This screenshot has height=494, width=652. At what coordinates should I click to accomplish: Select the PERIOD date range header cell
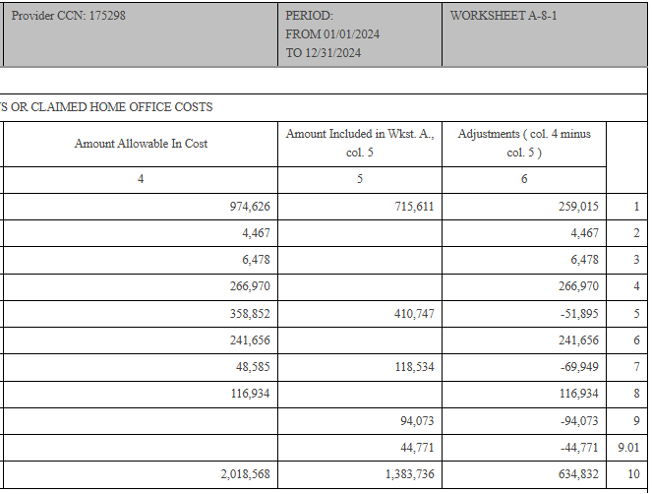click(x=332, y=35)
